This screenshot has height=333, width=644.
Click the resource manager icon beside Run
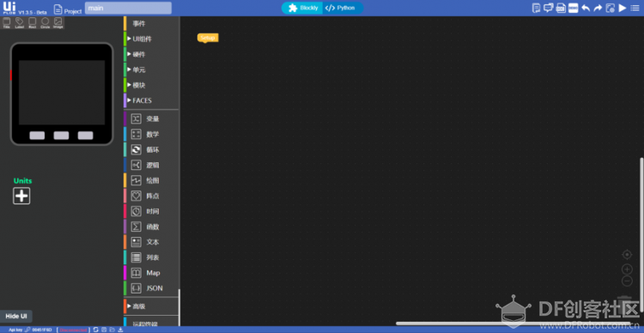pos(611,8)
